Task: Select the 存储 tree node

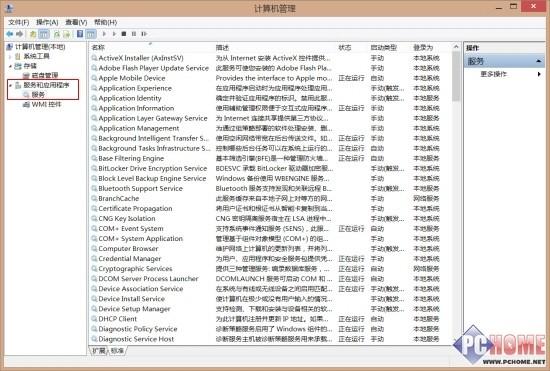Action: click(x=30, y=66)
